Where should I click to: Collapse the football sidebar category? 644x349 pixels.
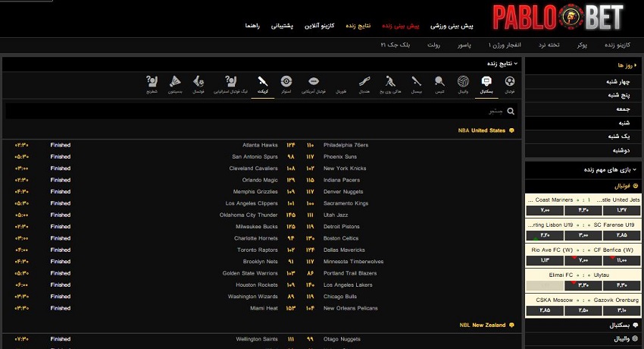pos(583,186)
